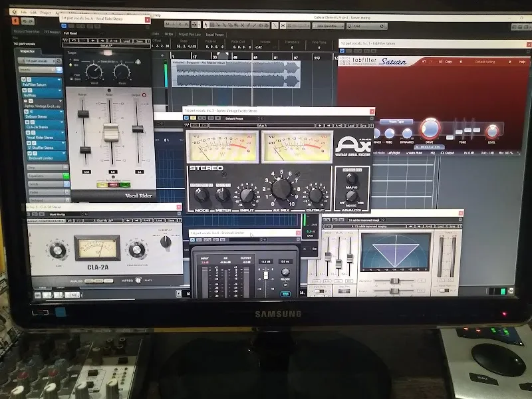Screen dimensions: 532x399
Task: Open the Warm Tape style dropdown in Saturn
Action: coord(396,122)
